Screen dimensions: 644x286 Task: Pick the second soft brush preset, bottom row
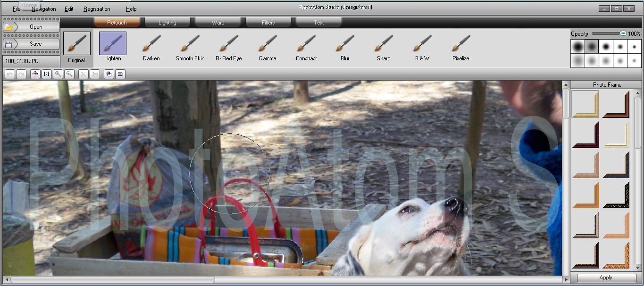(592, 61)
